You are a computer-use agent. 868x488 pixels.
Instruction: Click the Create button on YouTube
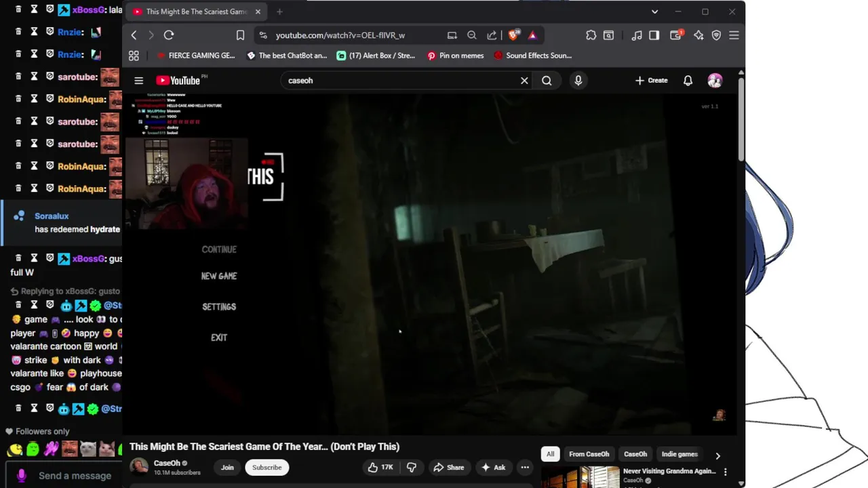(x=652, y=81)
